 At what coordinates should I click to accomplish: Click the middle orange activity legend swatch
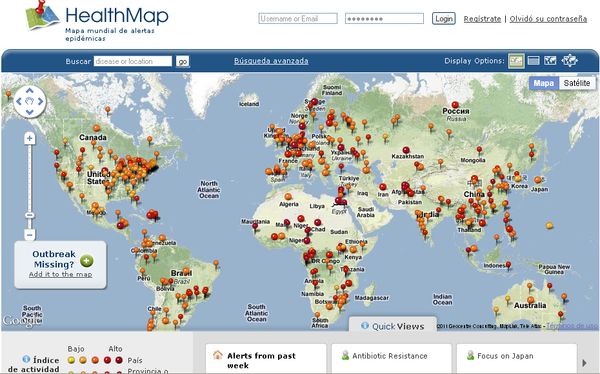pos(95,360)
